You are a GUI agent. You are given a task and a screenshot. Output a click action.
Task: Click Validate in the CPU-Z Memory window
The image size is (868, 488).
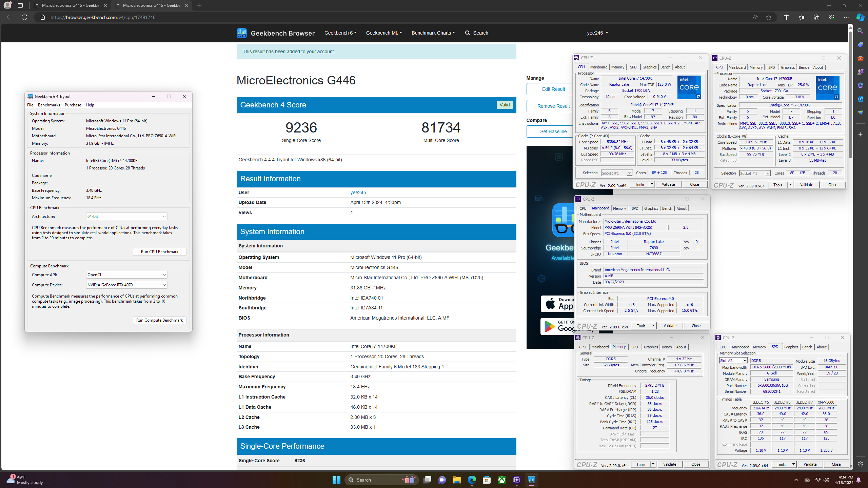670,464
